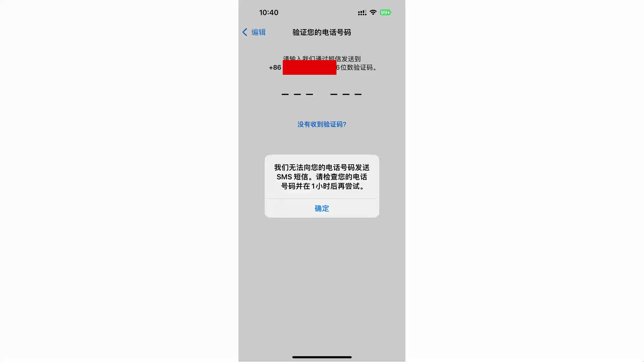Tap the back arrow chevron icon
Image resolution: width=644 pixels, height=362 pixels.
pos(246,32)
